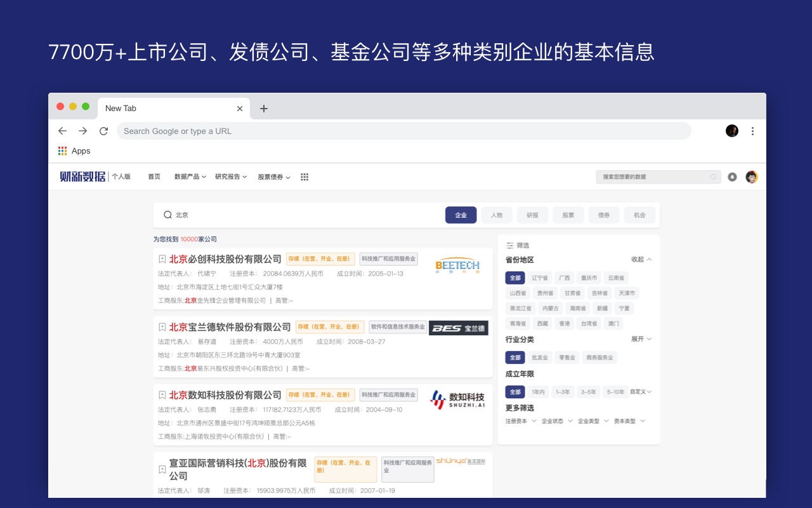Switch to the 人物 search tab
The image size is (812, 508).
tap(497, 215)
